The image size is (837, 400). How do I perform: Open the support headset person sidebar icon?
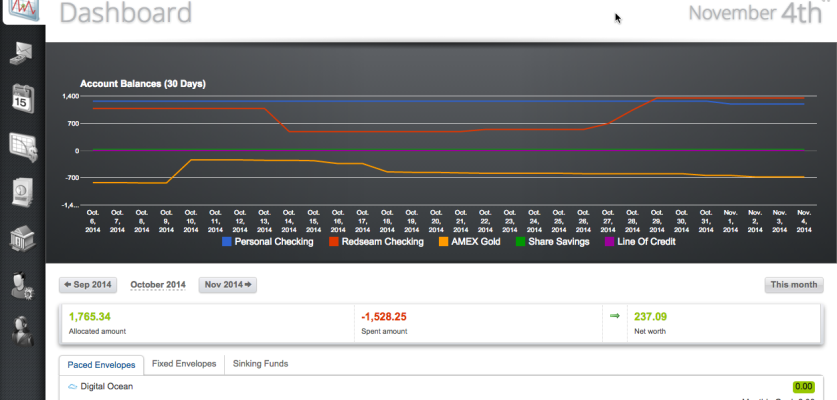coord(22,331)
